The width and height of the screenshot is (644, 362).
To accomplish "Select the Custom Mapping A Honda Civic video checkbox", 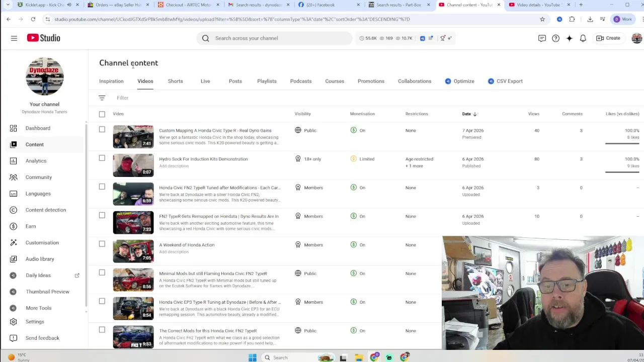I will pos(102,130).
